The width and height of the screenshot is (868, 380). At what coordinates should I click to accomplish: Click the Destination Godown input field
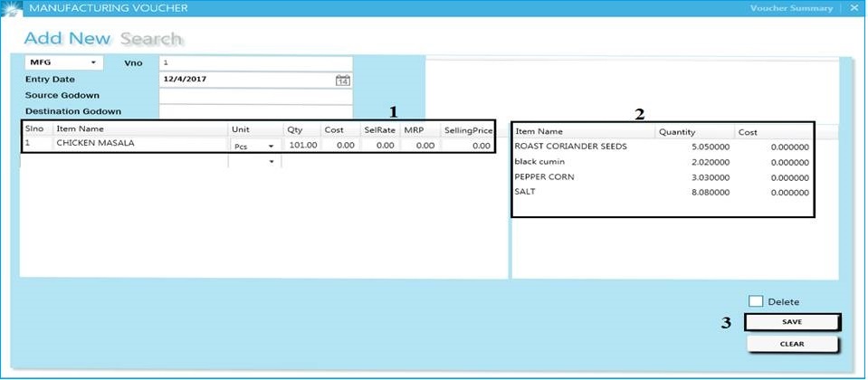(256, 111)
